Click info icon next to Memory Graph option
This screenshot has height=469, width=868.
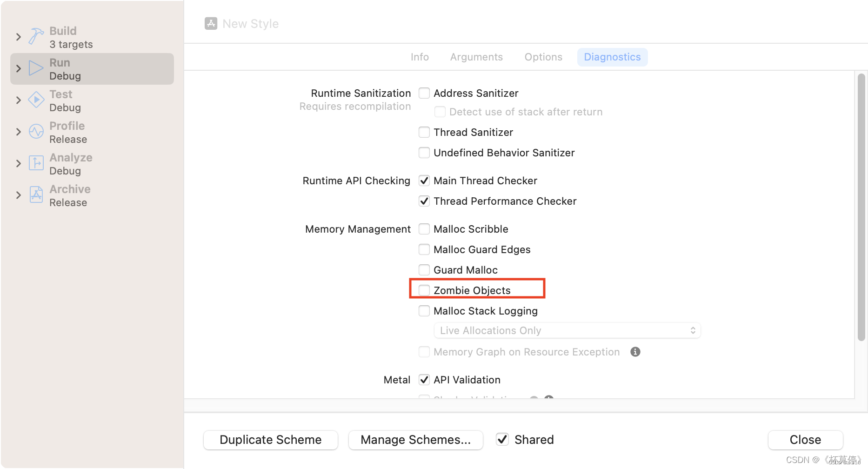635,352
